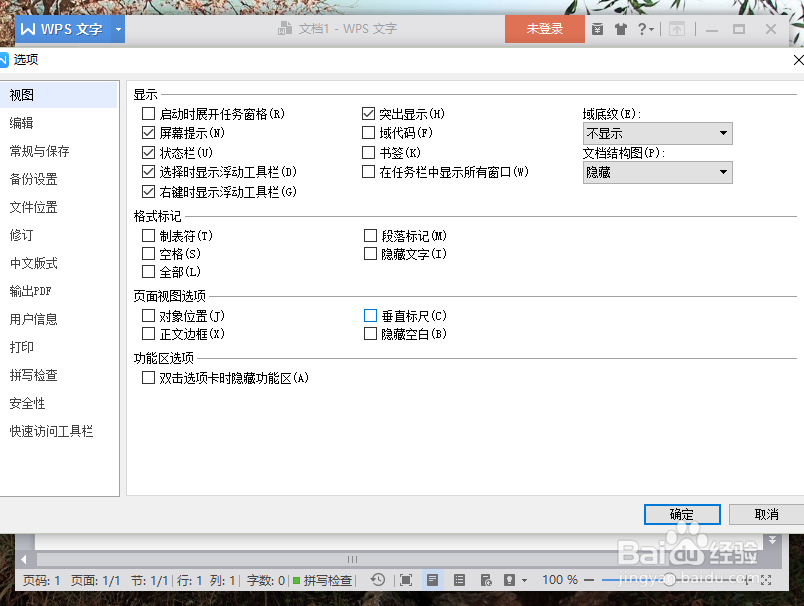Screen dimensions: 804x606
Task: Toggle 状态栏(U) checkbox
Action: coord(149,152)
